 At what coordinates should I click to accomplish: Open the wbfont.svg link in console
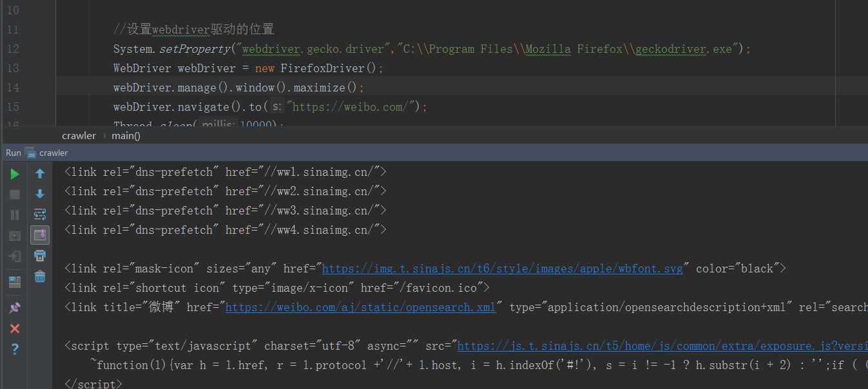[502, 269]
